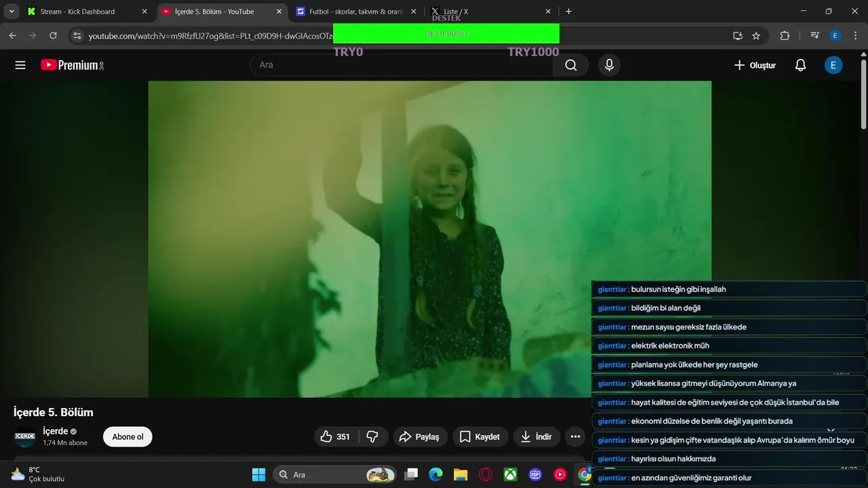Open the İçerde channel avatar
868x488 pixels.
coord(25,436)
